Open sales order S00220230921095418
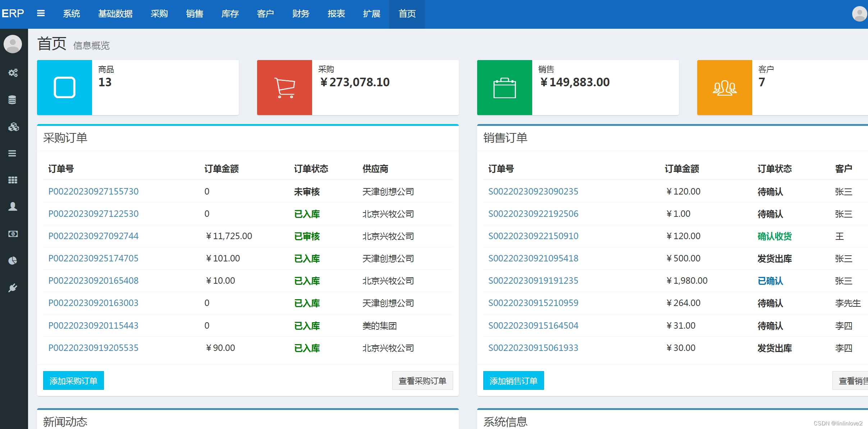This screenshot has height=429, width=868. 533,258
